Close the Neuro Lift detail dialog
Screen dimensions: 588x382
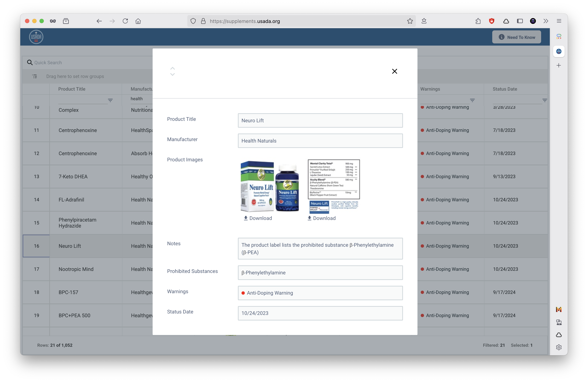(x=394, y=71)
